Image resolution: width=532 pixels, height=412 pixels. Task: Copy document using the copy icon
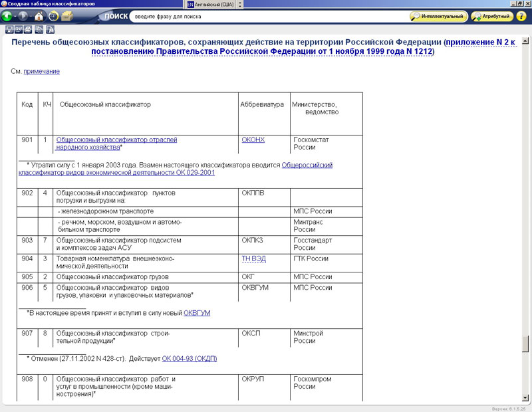tap(39, 29)
